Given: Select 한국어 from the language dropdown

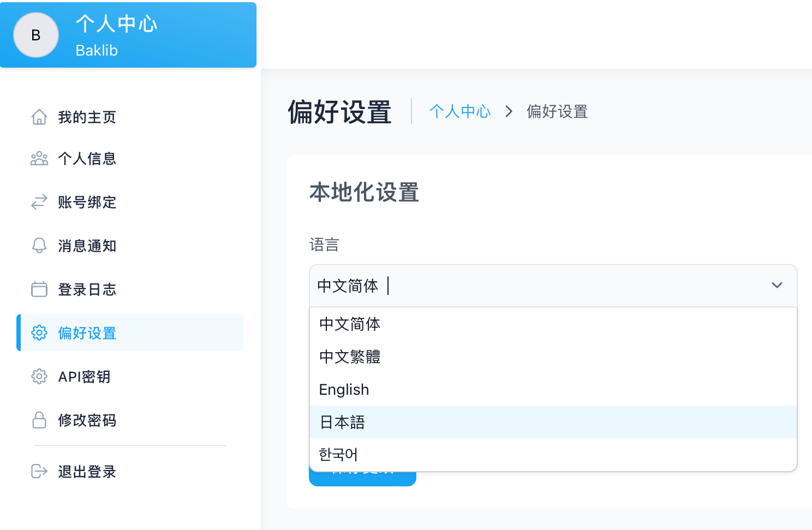Looking at the screenshot, I should click(338, 454).
